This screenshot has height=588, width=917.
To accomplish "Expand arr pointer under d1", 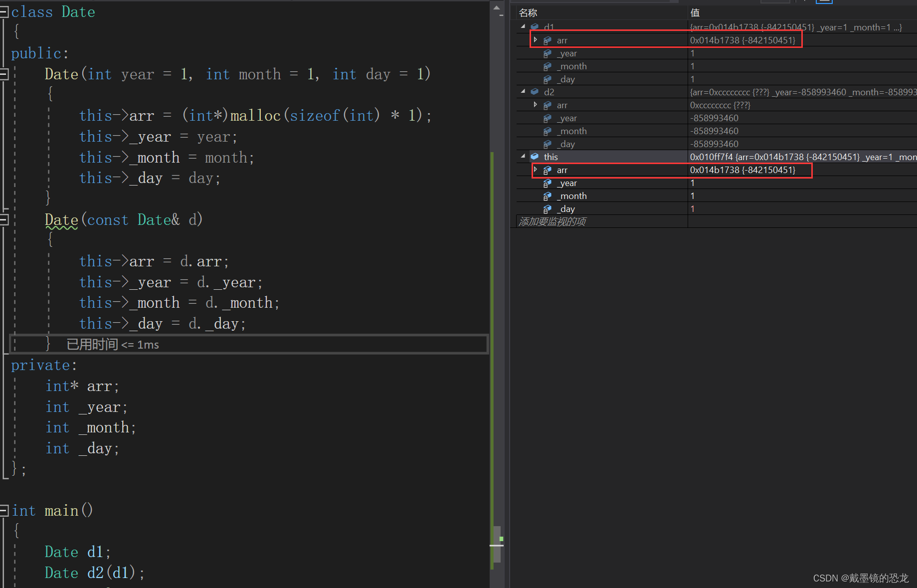I will coord(536,39).
